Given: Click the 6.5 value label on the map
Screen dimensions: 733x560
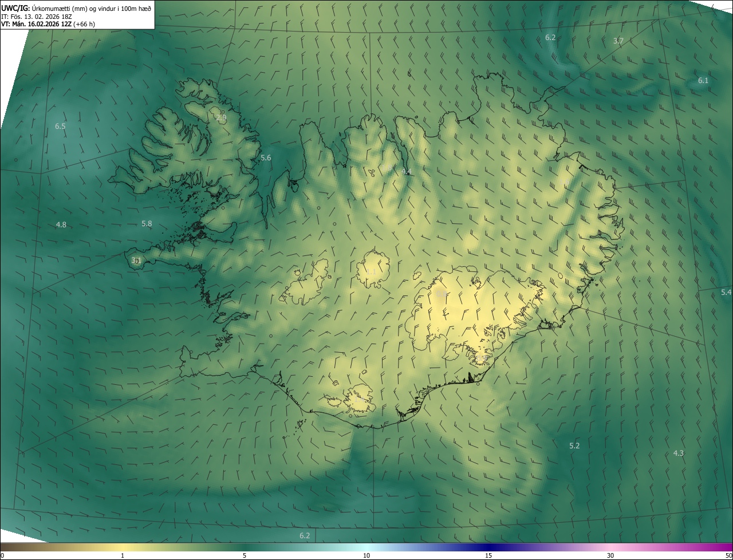Looking at the screenshot, I should pyautogui.click(x=60, y=126).
